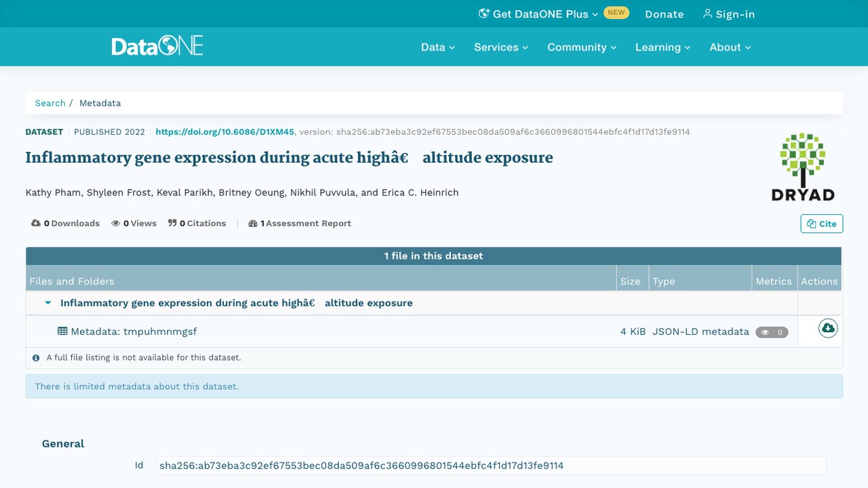Click the Views eye icon

[116, 223]
